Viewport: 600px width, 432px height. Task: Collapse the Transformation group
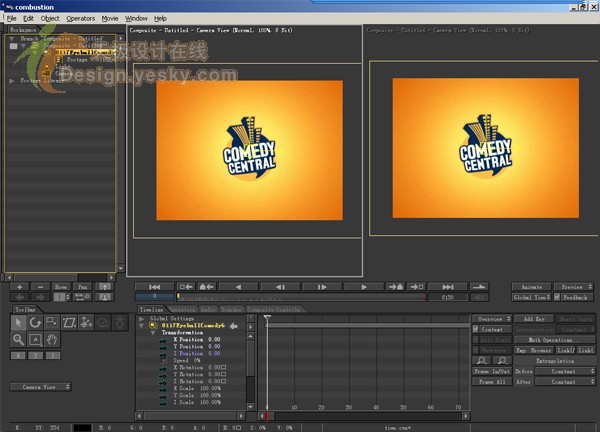click(x=153, y=333)
